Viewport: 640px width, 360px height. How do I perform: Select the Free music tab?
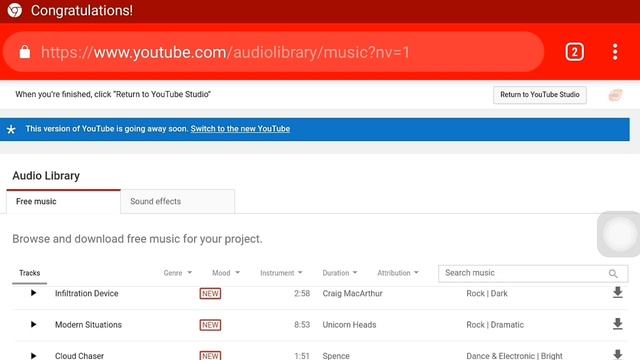click(63, 201)
